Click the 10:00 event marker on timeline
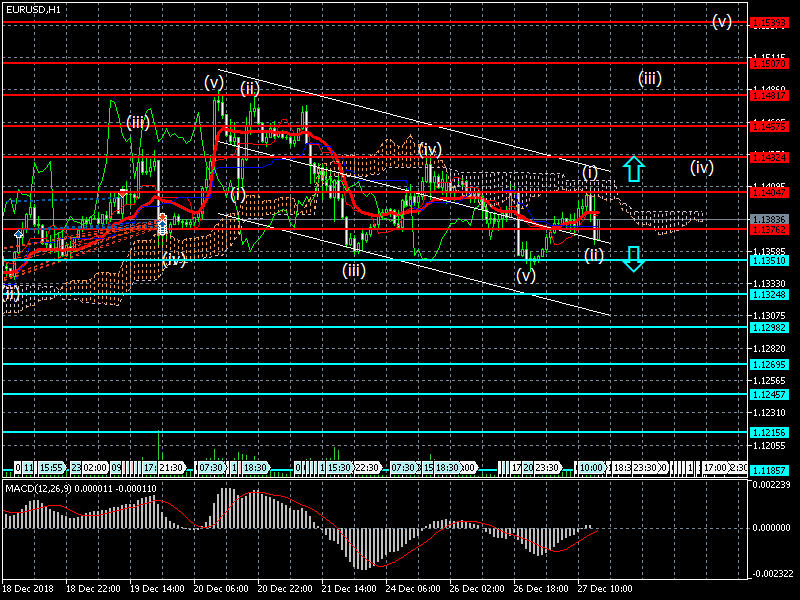The image size is (800, 600). (x=591, y=467)
